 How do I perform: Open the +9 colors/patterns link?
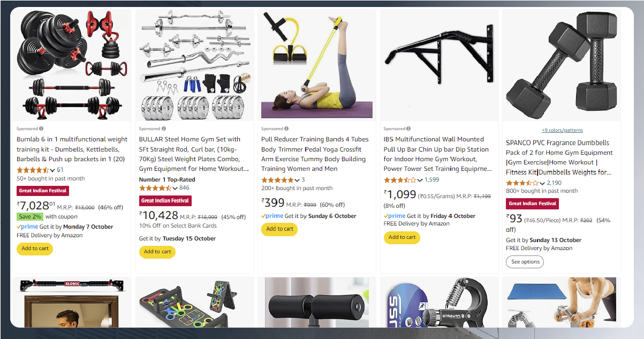pos(562,130)
